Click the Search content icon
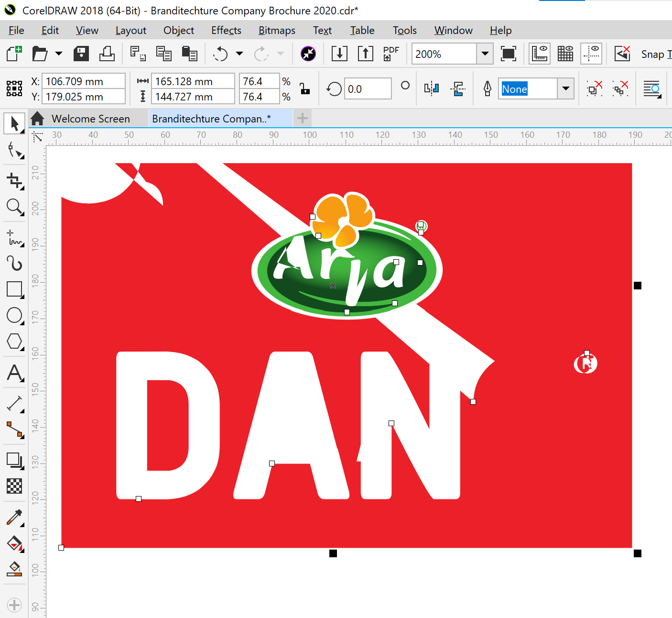The image size is (672, 618). 308,54
